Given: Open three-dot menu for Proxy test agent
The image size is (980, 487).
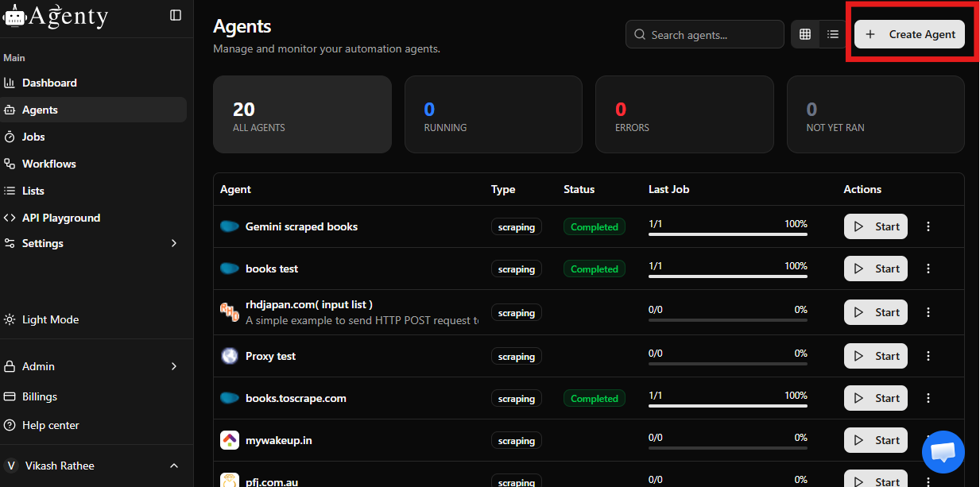Looking at the screenshot, I should click(928, 356).
